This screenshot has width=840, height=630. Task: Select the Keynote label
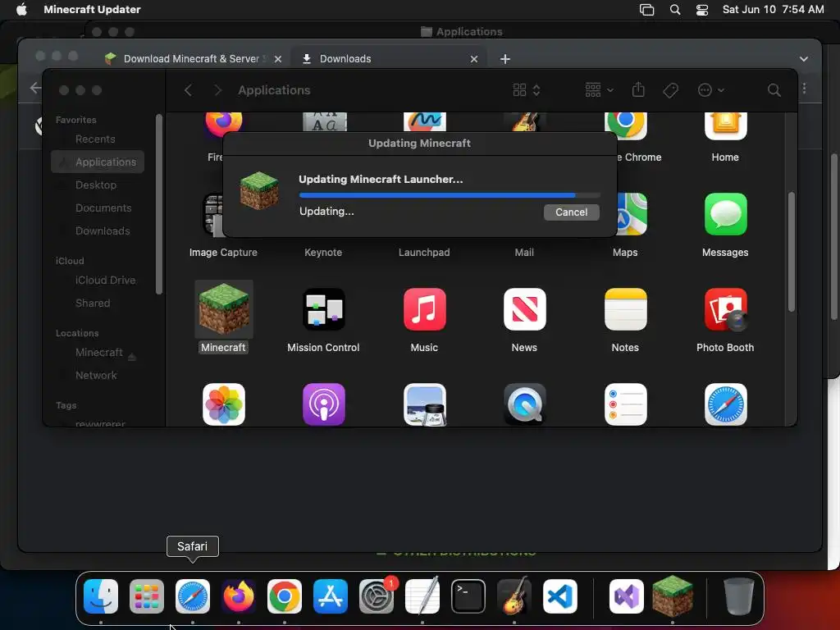tap(323, 253)
